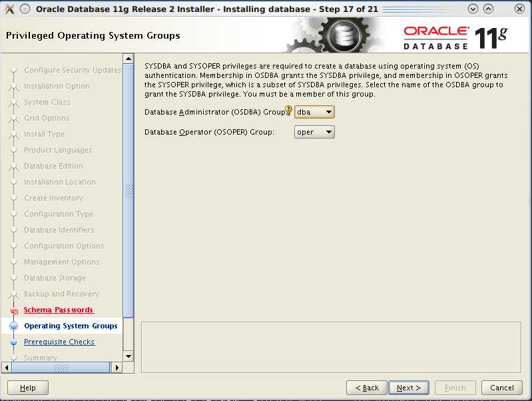
Task: Click the Database Identifiers step
Action: pos(59,230)
